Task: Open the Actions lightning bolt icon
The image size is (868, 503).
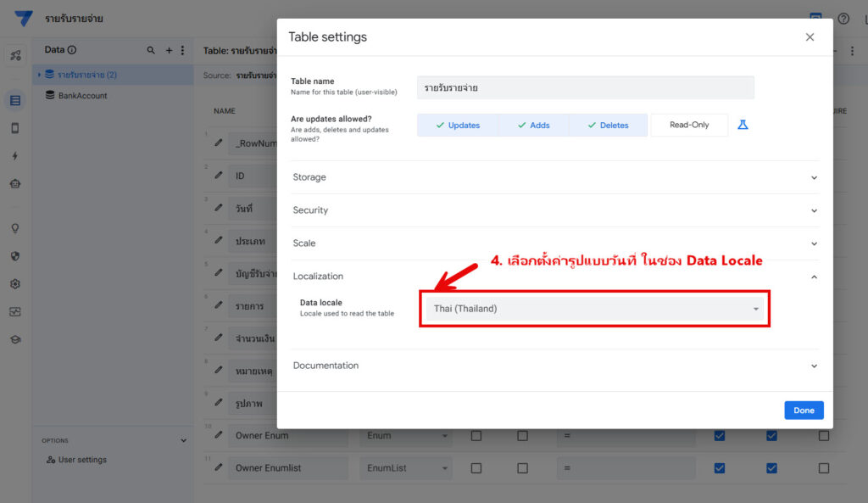Action: 15,156
